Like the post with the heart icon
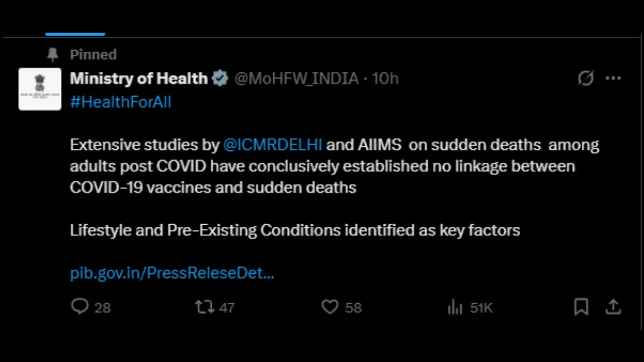This screenshot has width=644, height=362. [330, 307]
